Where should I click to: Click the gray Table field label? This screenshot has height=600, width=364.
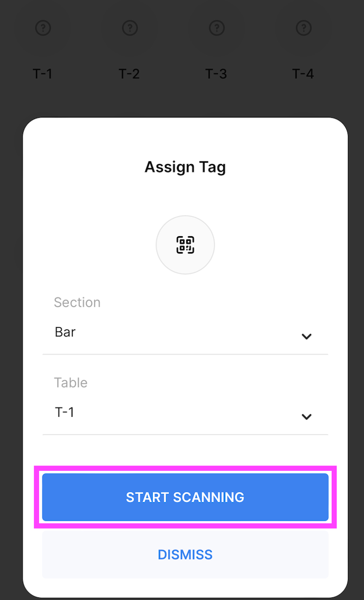[x=71, y=382]
